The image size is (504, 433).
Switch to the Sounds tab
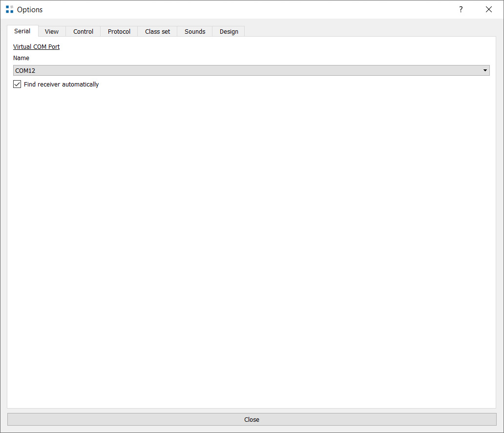coord(195,31)
